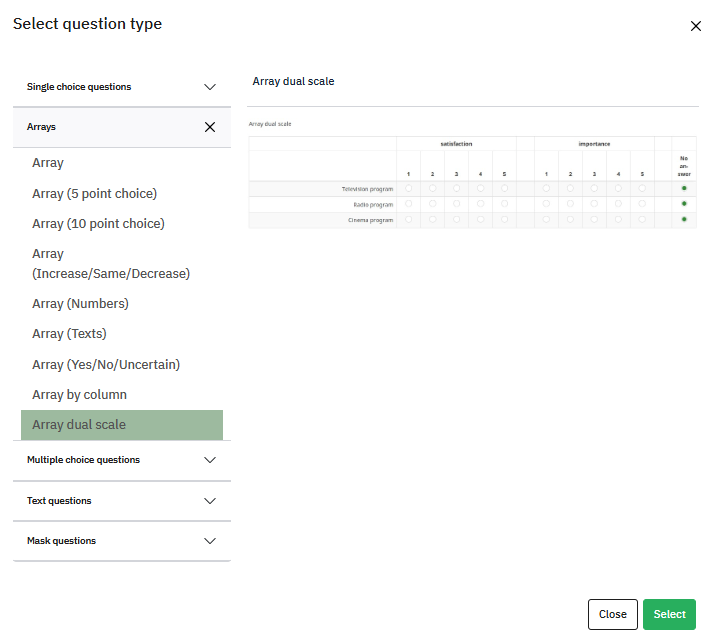This screenshot has height=642, width=711.
Task: Select No answer radio for Radio program
Action: tap(684, 204)
